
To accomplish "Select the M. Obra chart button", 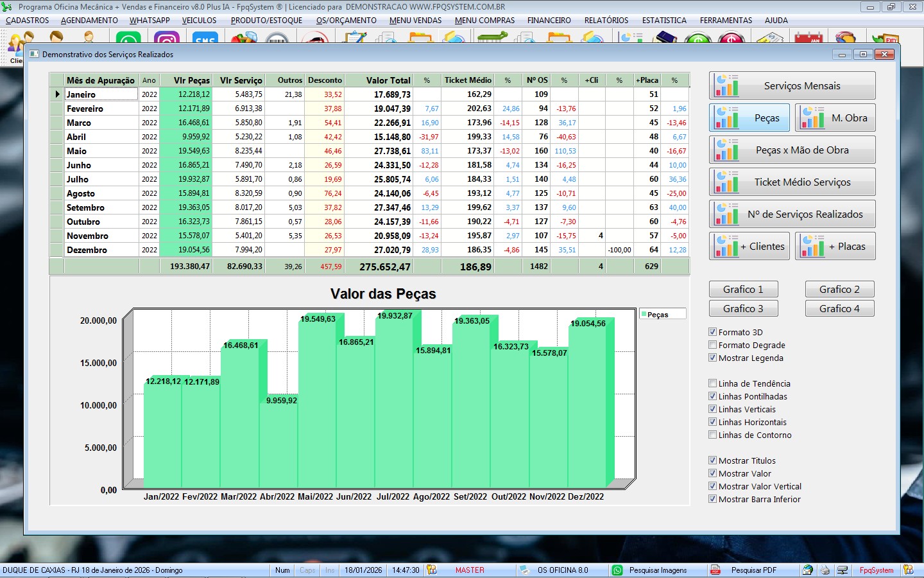I will (x=835, y=118).
